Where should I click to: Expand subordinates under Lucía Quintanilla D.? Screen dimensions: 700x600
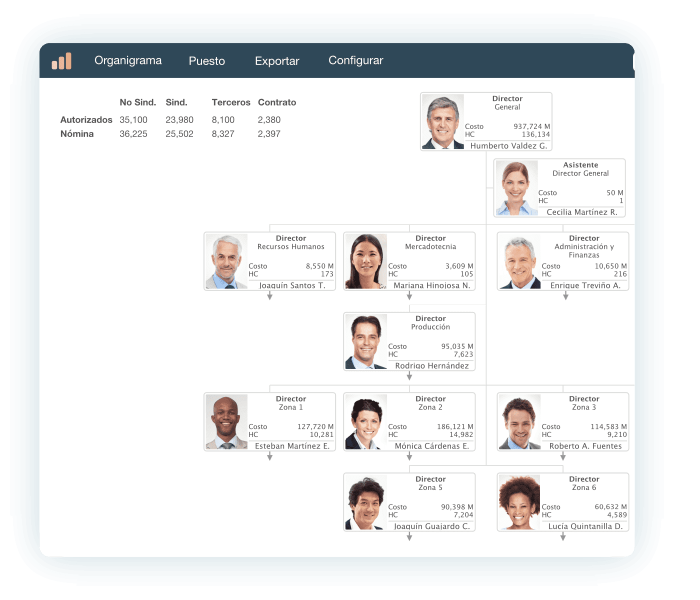tap(563, 537)
